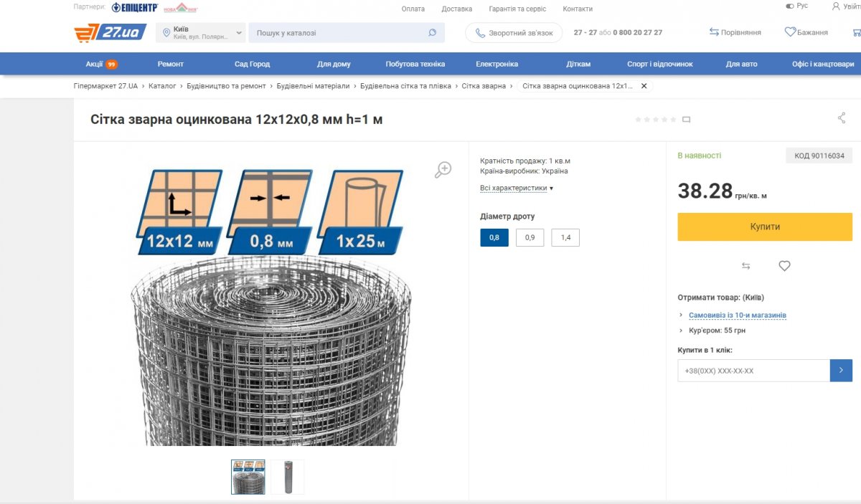Image resolution: width=861 pixels, height=504 pixels.
Task: Add to wishlist heart under Купити
Action: [784, 266]
